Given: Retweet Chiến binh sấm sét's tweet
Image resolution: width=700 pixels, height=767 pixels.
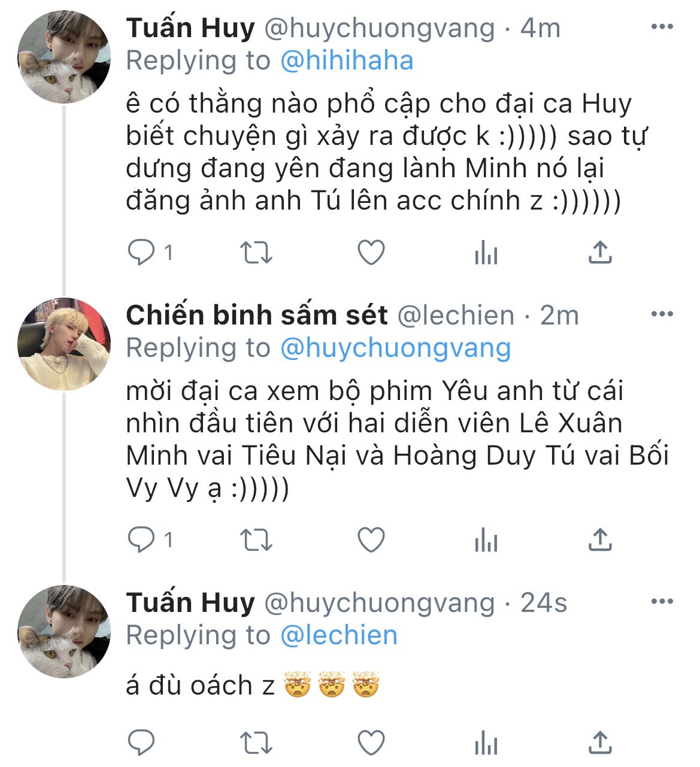Looking at the screenshot, I should [256, 541].
